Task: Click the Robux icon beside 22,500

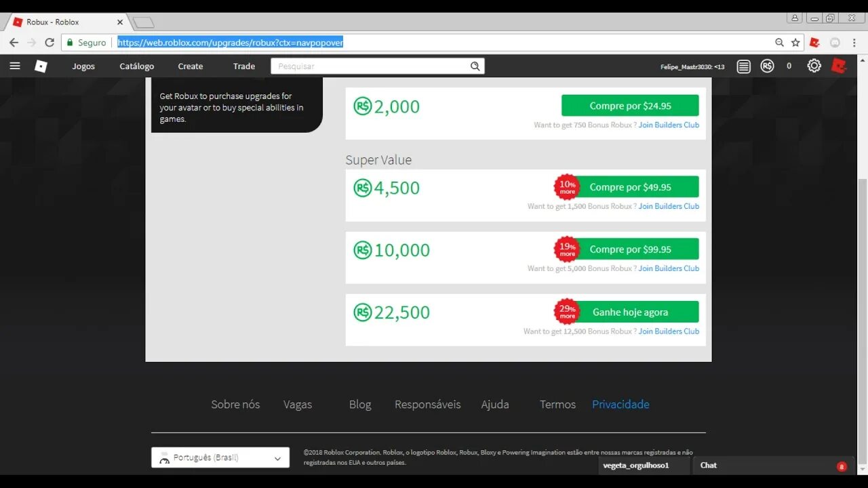Action: pyautogui.click(x=363, y=312)
